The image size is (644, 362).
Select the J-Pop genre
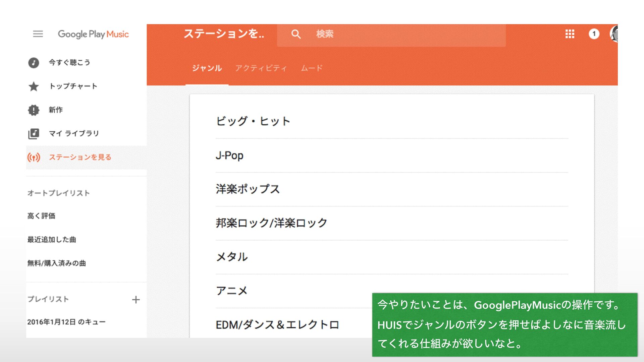229,156
